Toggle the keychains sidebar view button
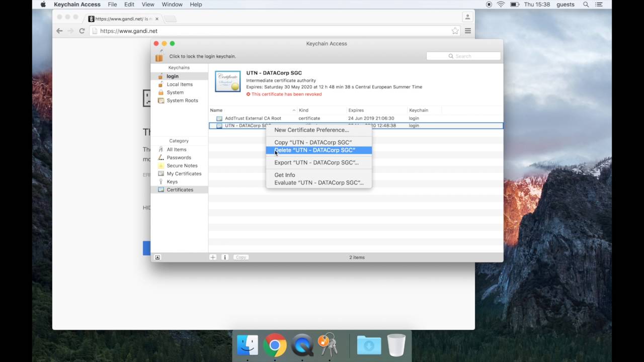 point(157,257)
